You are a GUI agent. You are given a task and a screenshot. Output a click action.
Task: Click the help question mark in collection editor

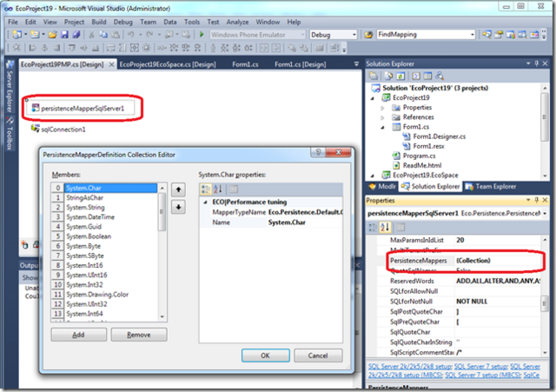click(x=318, y=152)
